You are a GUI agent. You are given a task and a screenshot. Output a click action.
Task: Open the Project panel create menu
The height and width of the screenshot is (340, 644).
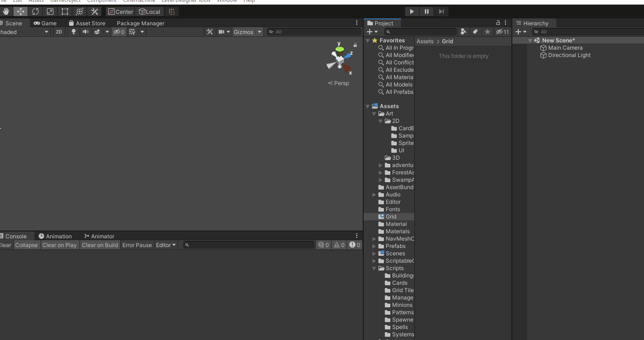click(372, 32)
